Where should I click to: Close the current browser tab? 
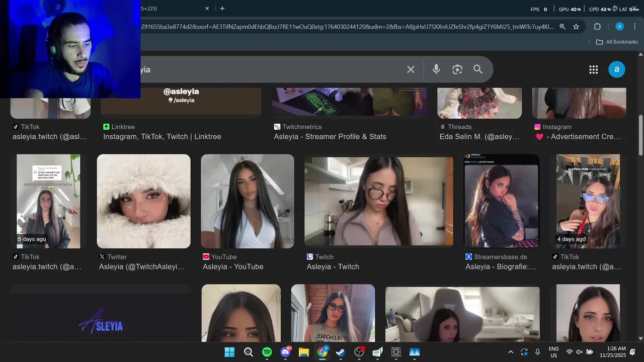pyautogui.click(x=207, y=8)
